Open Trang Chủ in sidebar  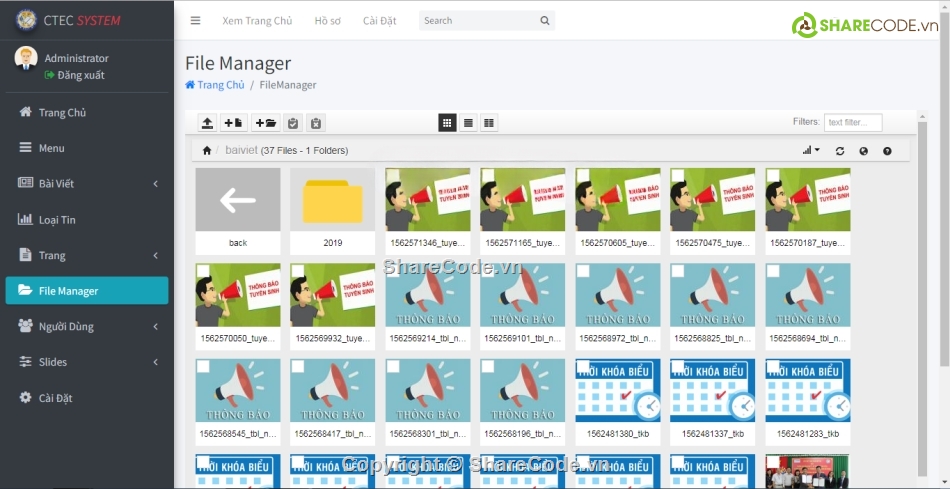87,112
